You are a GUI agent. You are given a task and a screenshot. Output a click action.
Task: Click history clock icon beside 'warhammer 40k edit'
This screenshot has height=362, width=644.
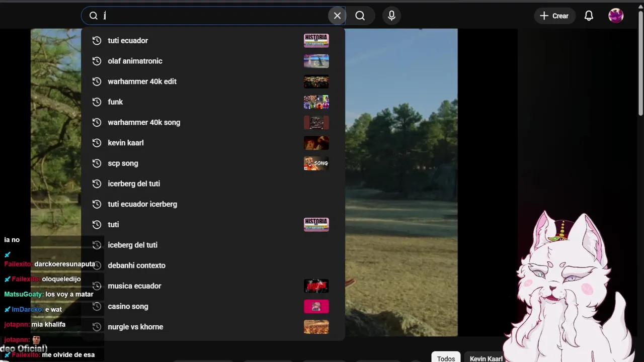point(97,81)
